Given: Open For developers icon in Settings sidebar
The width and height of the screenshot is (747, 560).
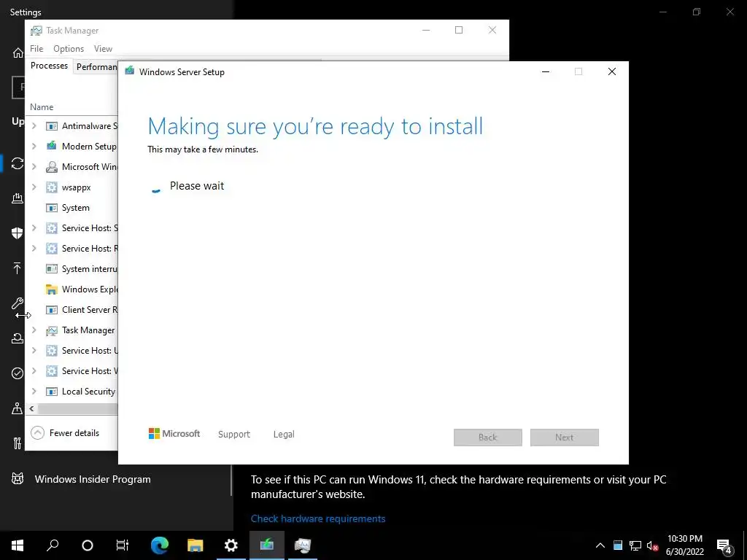Looking at the screenshot, I should tap(18, 443).
